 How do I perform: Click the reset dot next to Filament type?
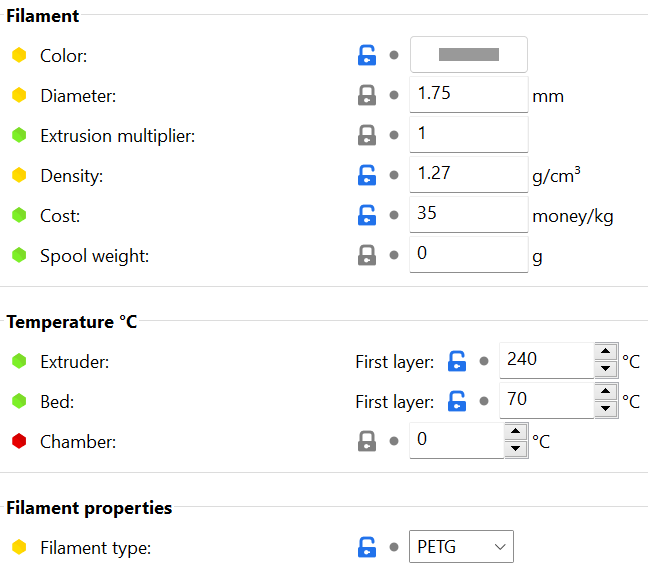(394, 547)
